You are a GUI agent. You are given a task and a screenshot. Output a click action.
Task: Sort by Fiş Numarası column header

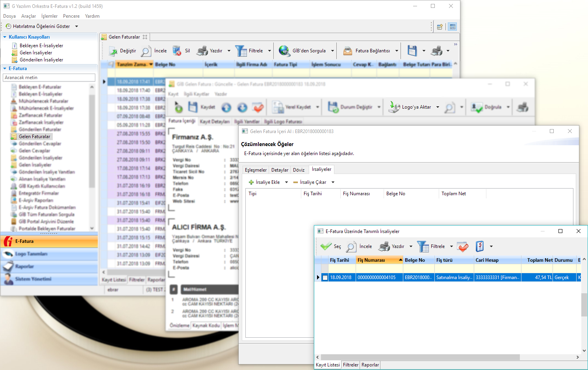(379, 260)
